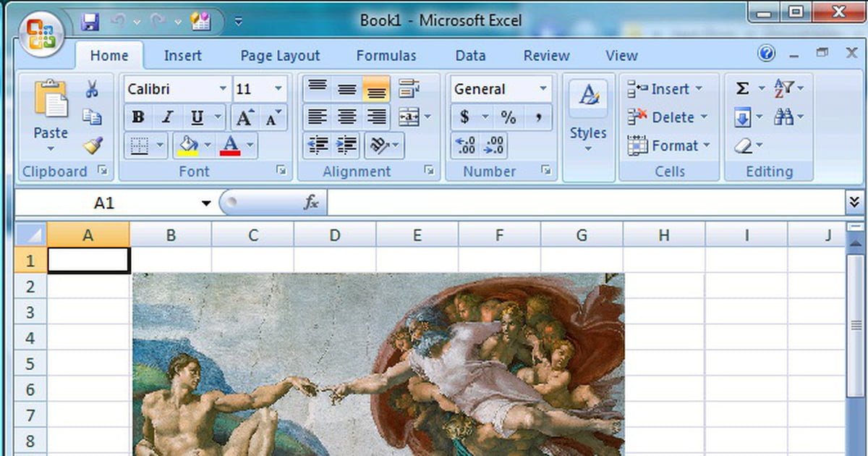
Task: Click the AutoSum sigma icon
Action: tap(742, 88)
